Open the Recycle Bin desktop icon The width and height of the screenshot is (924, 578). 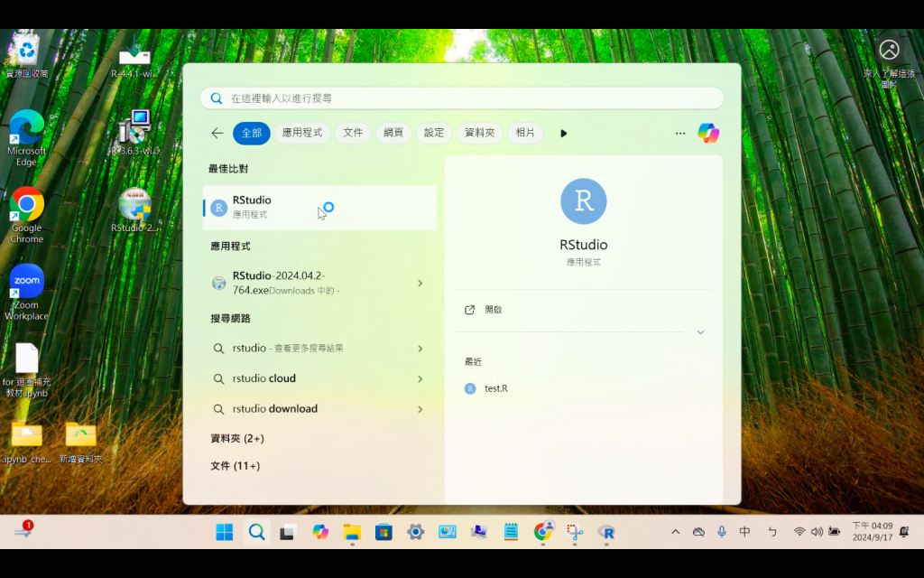(x=26, y=56)
